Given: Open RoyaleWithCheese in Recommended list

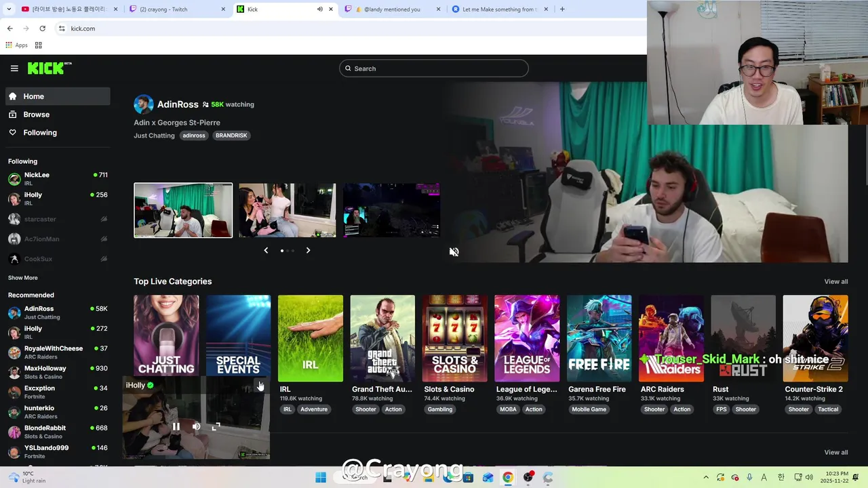Looking at the screenshot, I should [58, 352].
